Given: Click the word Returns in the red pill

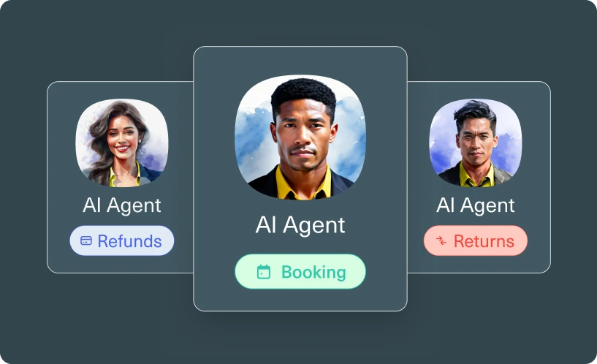Looking at the screenshot, I should tap(484, 241).
